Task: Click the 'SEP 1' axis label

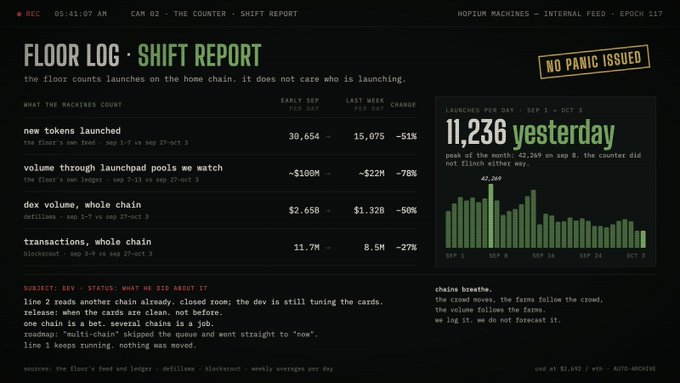Action: click(455, 256)
